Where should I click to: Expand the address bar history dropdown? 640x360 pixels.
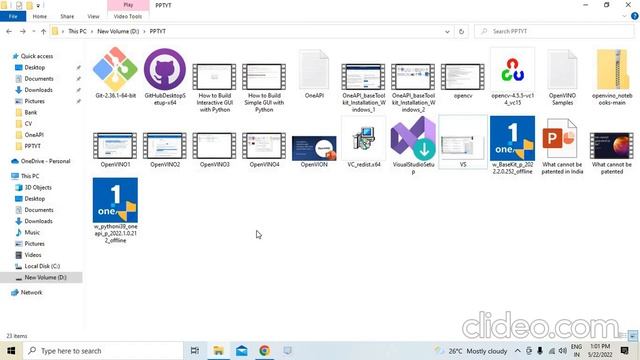447,31
